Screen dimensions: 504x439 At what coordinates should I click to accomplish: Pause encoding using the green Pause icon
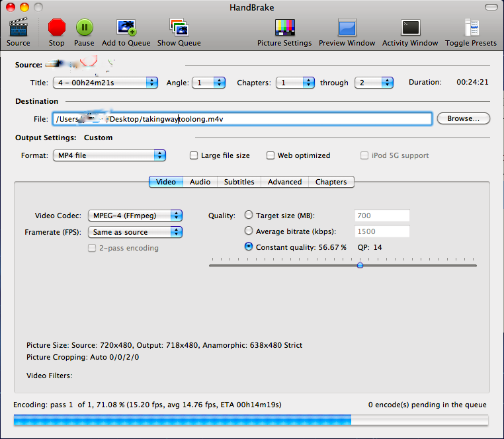(84, 27)
